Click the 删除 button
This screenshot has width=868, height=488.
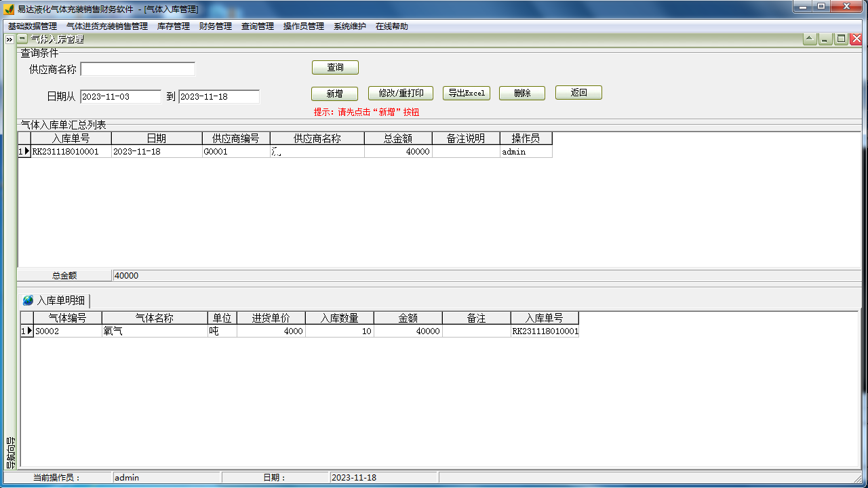point(522,93)
